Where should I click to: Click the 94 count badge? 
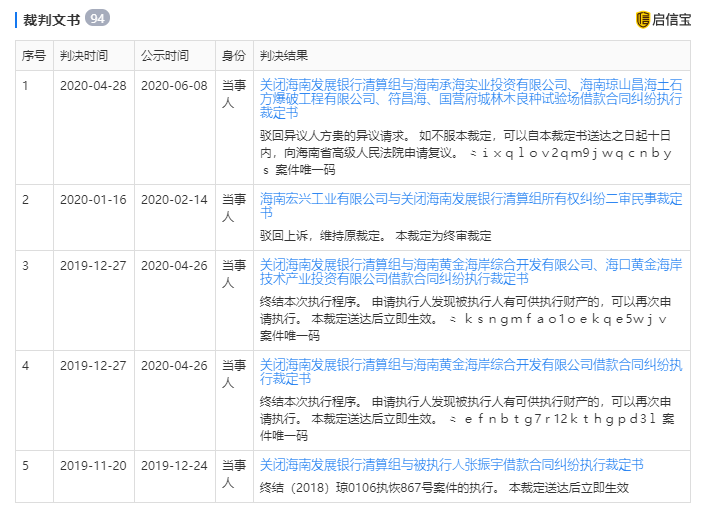[98, 19]
